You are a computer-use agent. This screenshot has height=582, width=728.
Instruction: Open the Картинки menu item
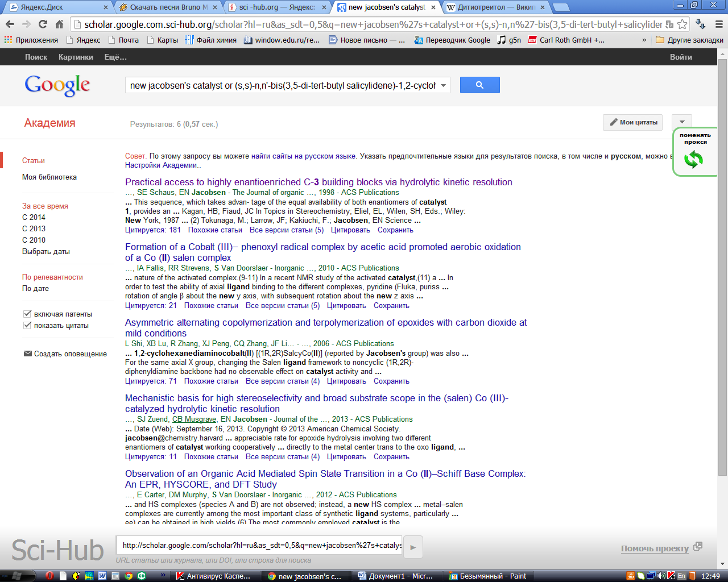point(76,57)
